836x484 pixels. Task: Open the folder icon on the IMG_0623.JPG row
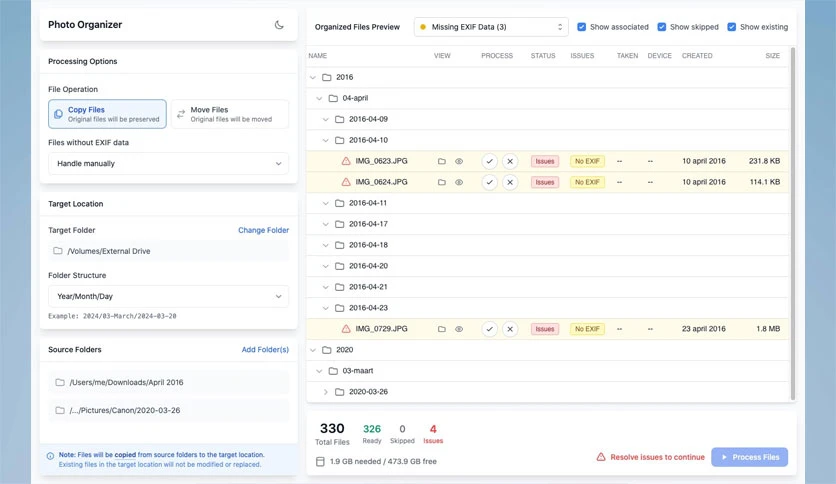pyautogui.click(x=441, y=161)
